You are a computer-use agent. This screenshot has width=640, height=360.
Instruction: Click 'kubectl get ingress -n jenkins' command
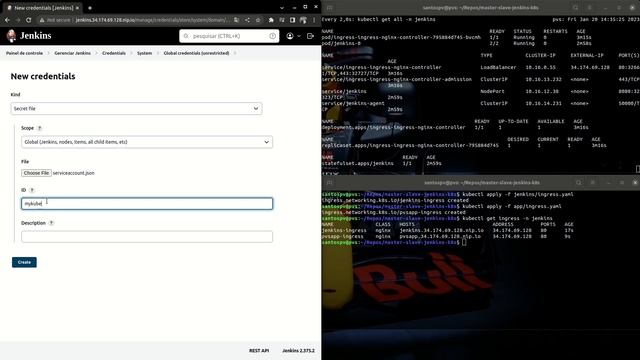[x=507, y=218]
